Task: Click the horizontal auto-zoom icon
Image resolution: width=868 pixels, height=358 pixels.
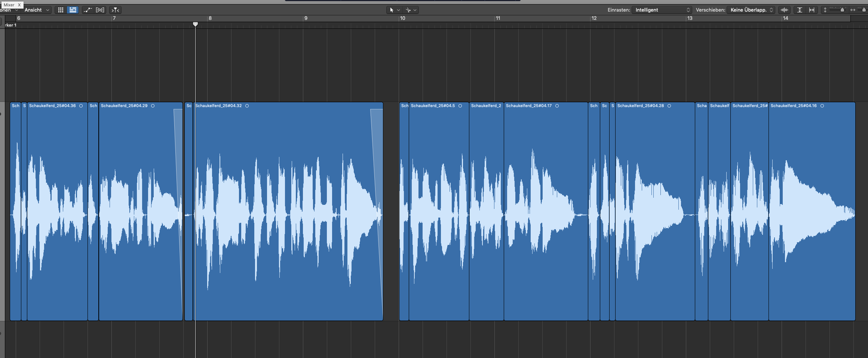Action: pos(812,10)
